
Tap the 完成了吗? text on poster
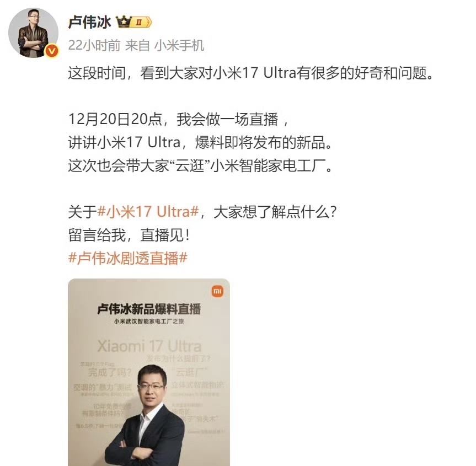pyautogui.click(x=110, y=372)
